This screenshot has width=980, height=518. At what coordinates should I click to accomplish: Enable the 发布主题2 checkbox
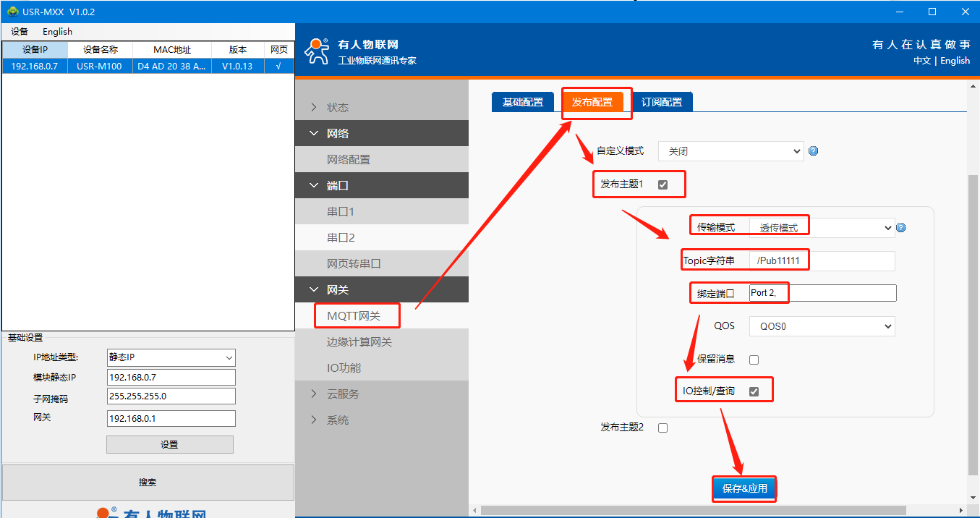tap(662, 428)
